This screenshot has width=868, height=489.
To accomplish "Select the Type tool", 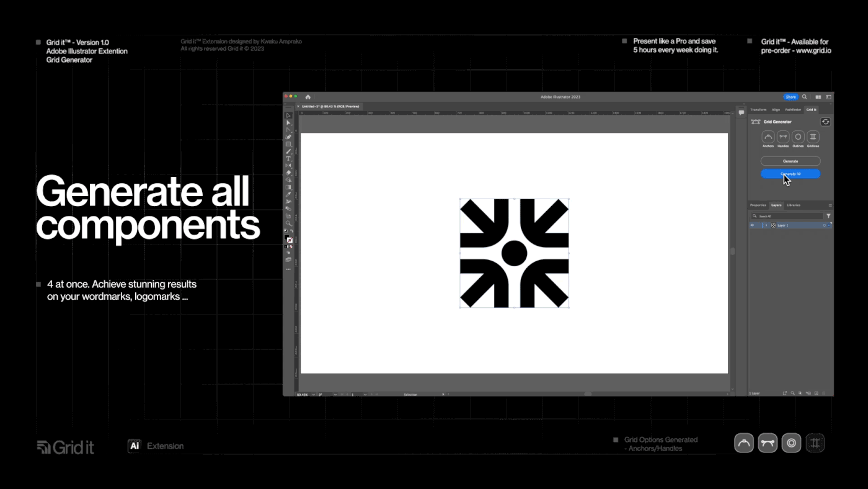I will (x=288, y=159).
